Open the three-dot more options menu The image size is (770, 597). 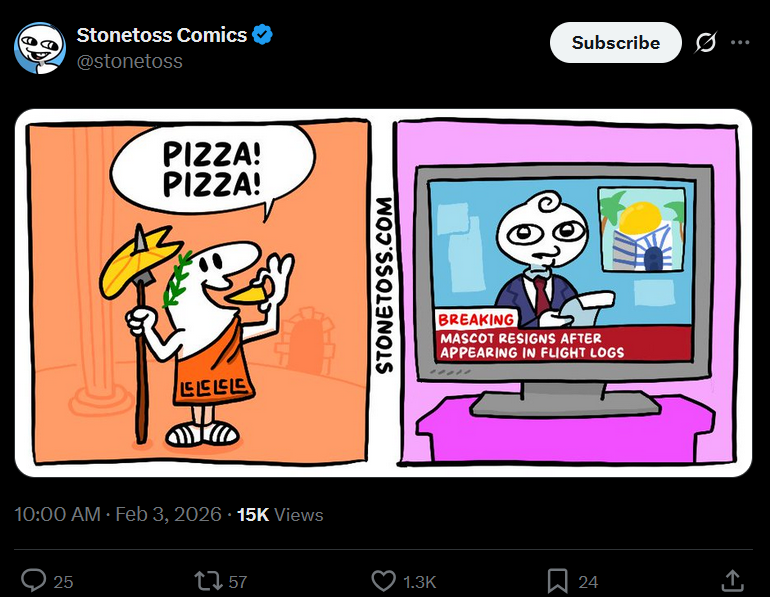tap(740, 42)
